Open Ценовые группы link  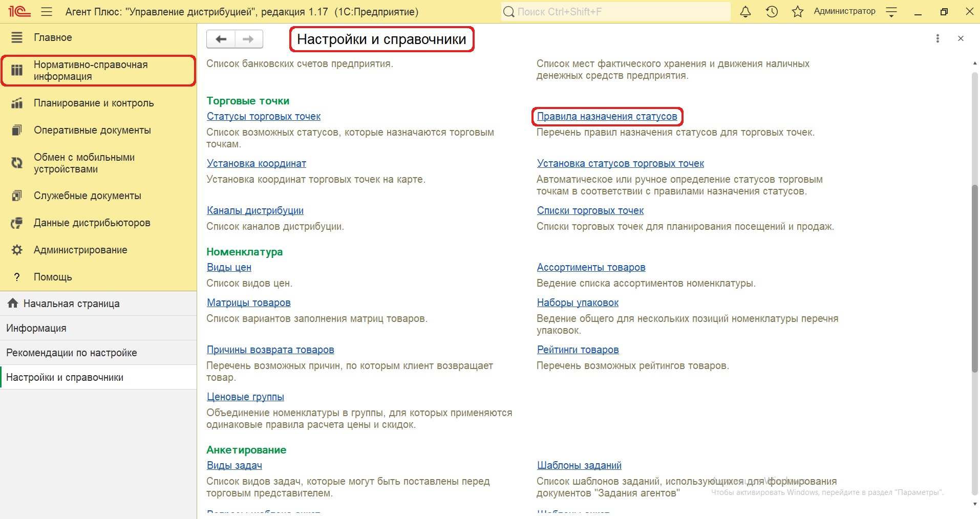245,397
